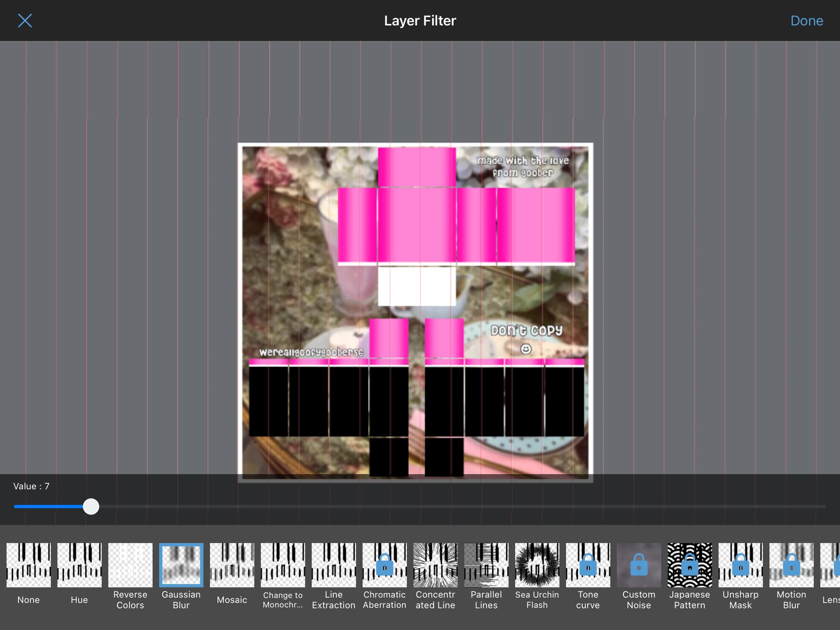This screenshot has width=840, height=630.
Task: Select the Line Extraction filter
Action: click(x=333, y=565)
